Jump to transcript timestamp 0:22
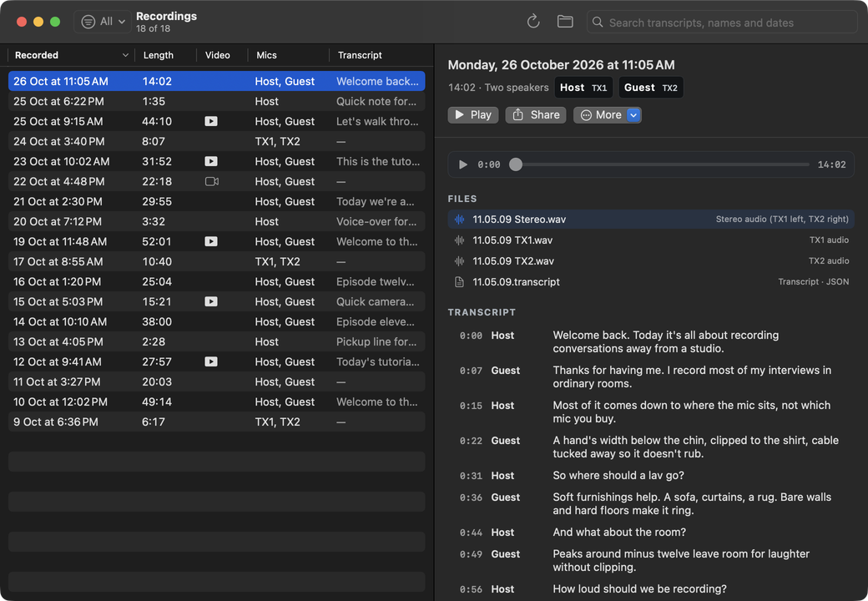Viewport: 868px width, 601px height. (471, 441)
